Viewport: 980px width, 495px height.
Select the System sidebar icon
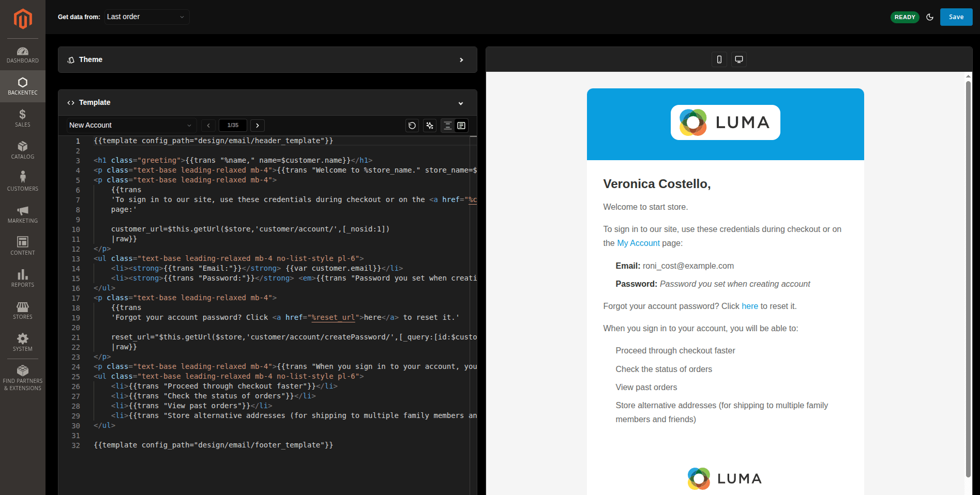(x=22, y=343)
